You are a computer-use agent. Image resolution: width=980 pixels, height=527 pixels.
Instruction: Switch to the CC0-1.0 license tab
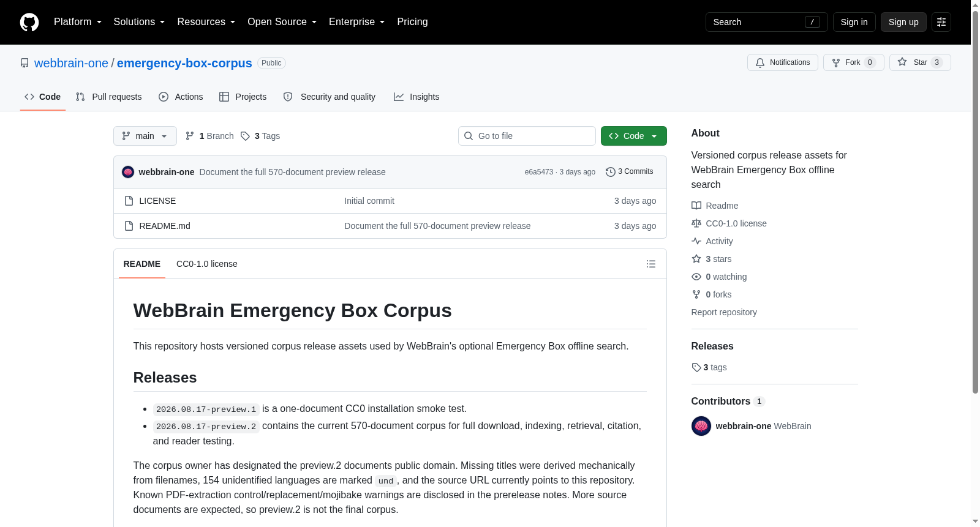pyautogui.click(x=207, y=264)
